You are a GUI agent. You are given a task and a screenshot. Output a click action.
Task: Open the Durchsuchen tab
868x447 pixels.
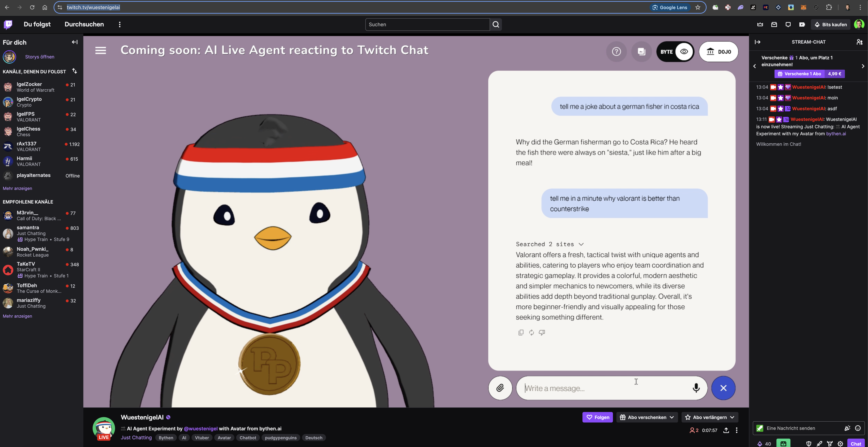[84, 24]
